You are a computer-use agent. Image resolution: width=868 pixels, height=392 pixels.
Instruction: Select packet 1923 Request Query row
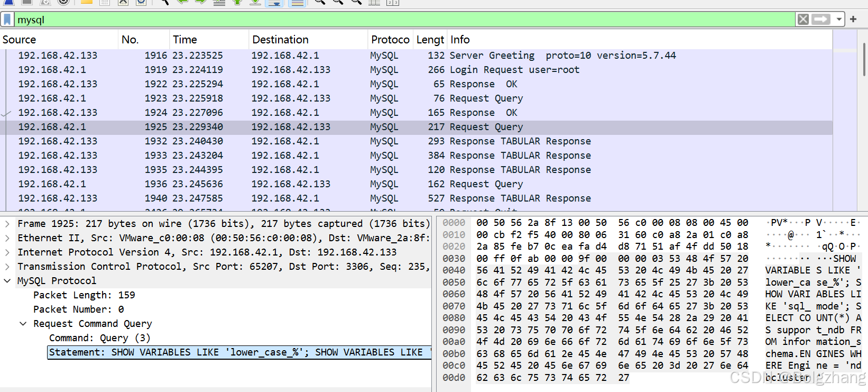click(x=417, y=98)
